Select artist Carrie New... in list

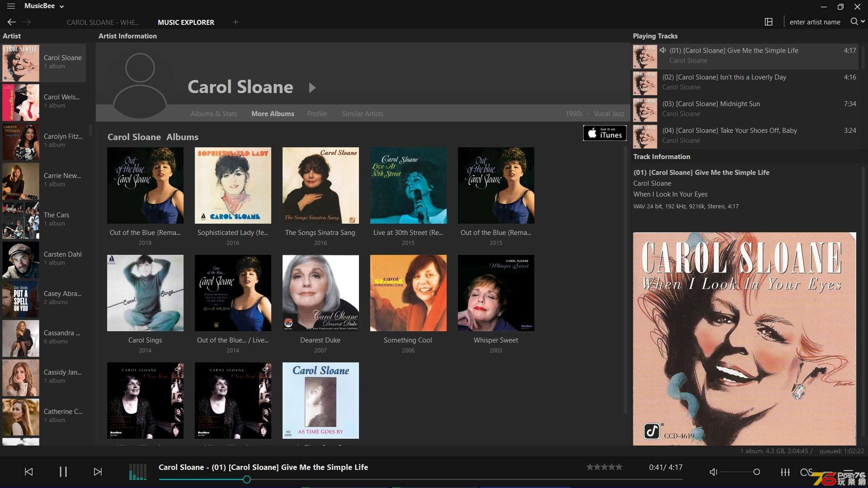(x=44, y=181)
